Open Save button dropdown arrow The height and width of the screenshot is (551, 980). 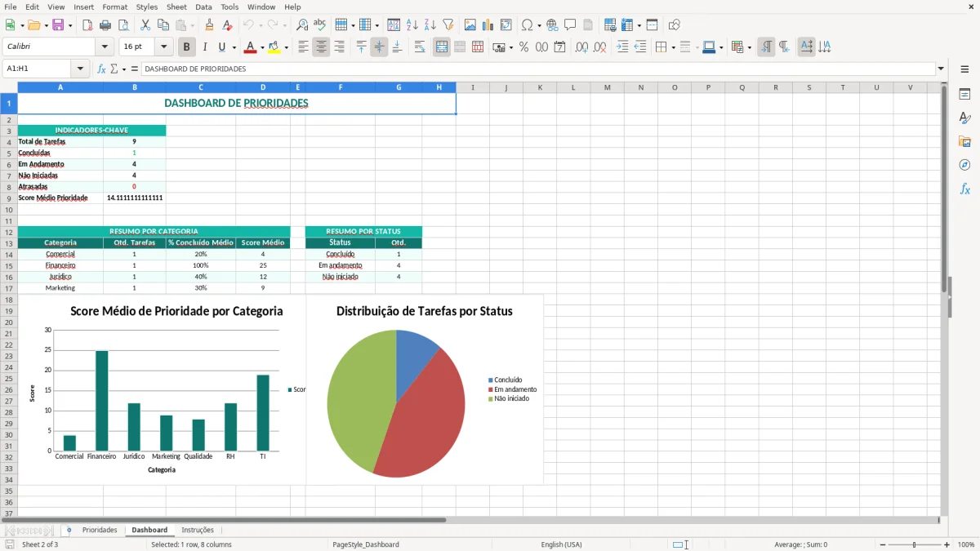(x=70, y=25)
